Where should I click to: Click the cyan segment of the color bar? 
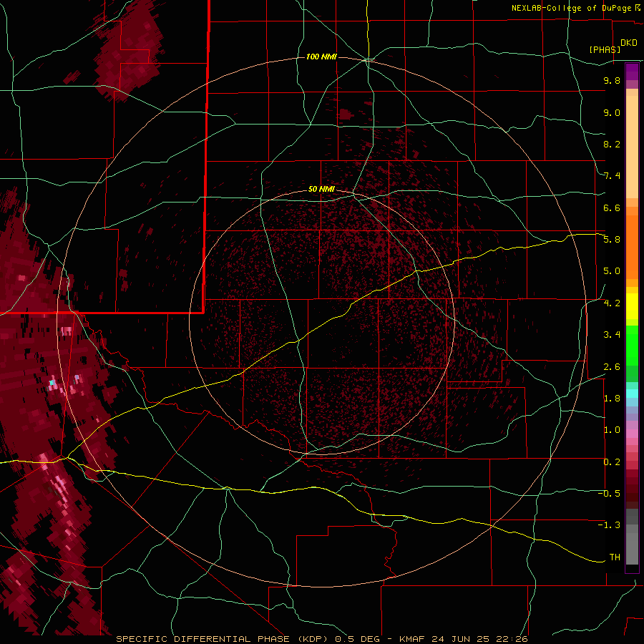click(632, 394)
